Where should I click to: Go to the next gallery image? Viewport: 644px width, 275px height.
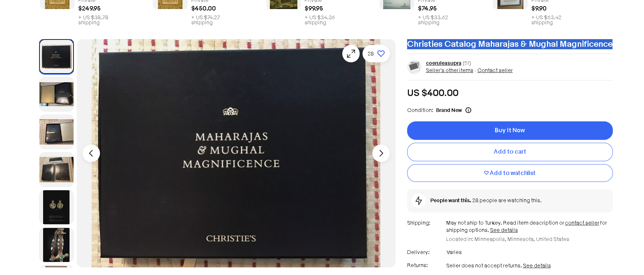coord(381,153)
